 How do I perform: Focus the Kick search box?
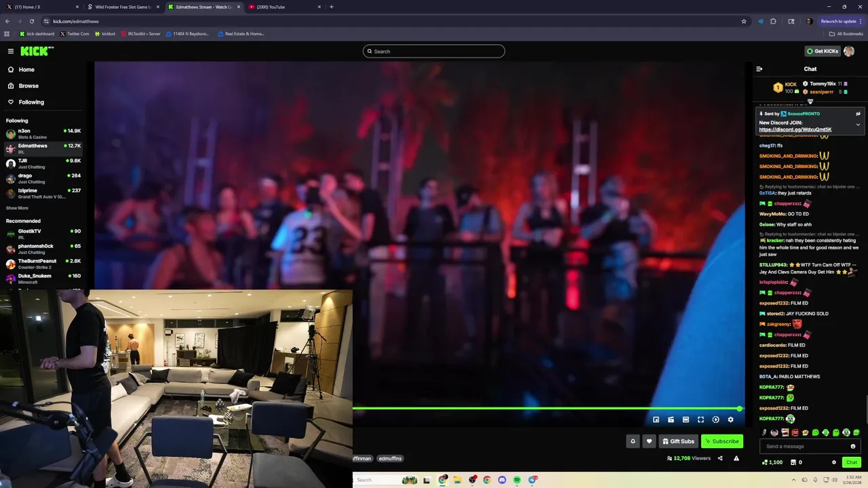pyautogui.click(x=434, y=52)
